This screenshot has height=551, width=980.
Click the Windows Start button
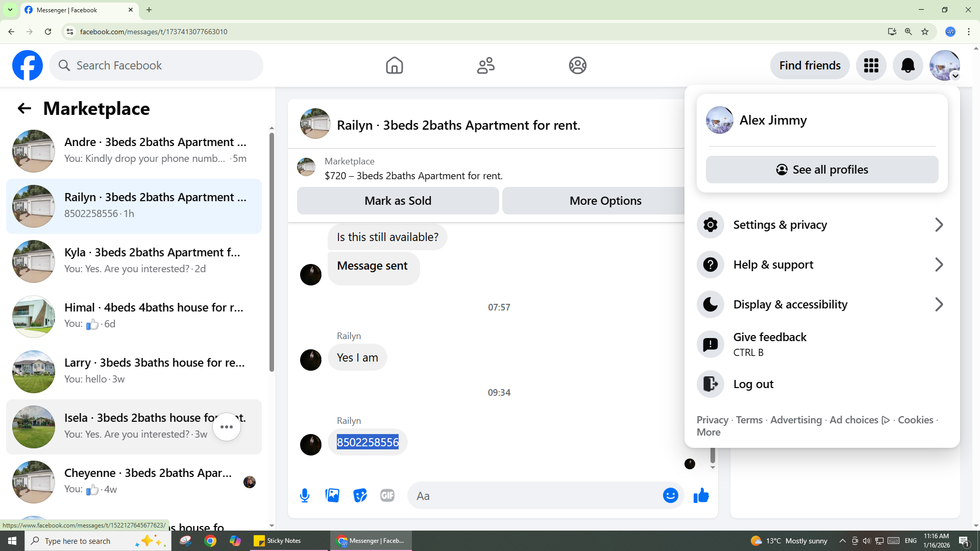tap(12, 541)
